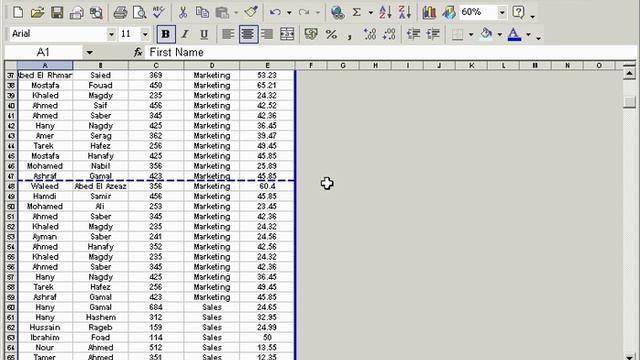Expand the Paste options arrow

(236, 13)
